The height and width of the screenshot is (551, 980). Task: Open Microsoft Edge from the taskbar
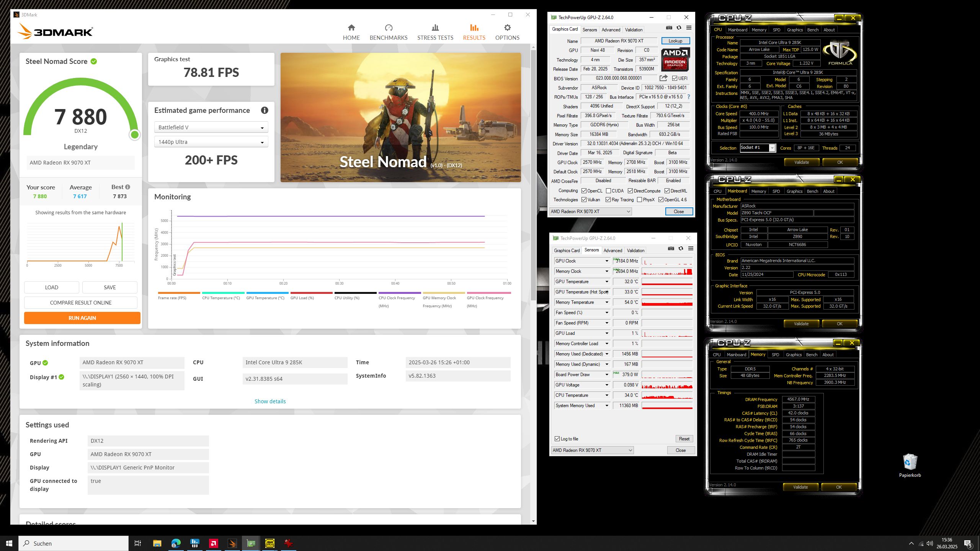tap(176, 543)
